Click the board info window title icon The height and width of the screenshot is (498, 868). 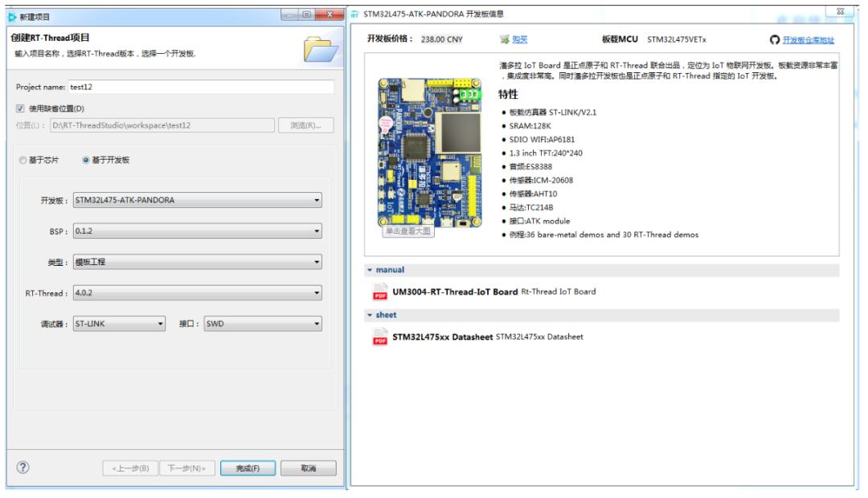pyautogui.click(x=355, y=14)
